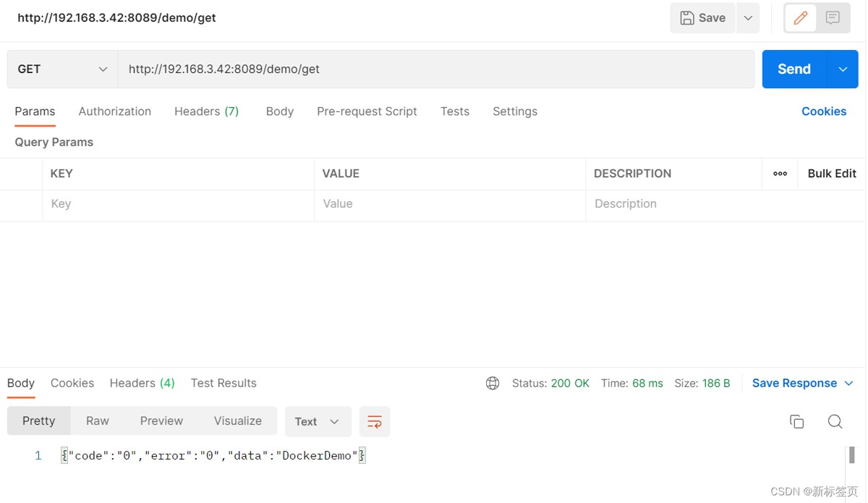Open the Save Response dropdown
Screen dimensions: 868x503
click(802, 384)
